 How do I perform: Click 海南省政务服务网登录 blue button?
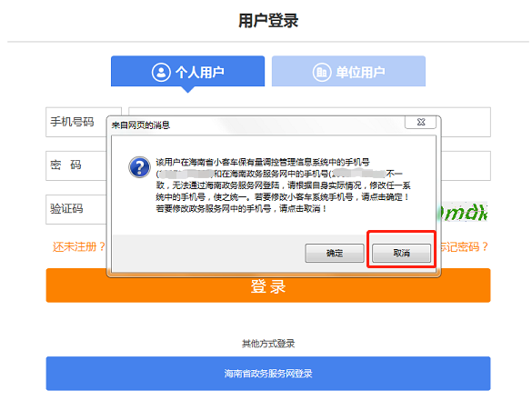(268, 374)
